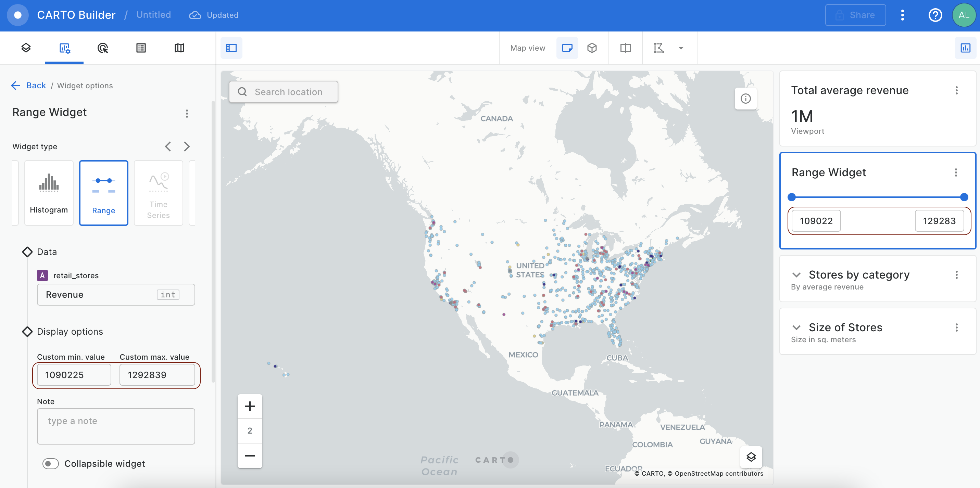The image size is (980, 488).
Task: Click the OpenStreetMap contributors attribution link
Action: (x=715, y=474)
